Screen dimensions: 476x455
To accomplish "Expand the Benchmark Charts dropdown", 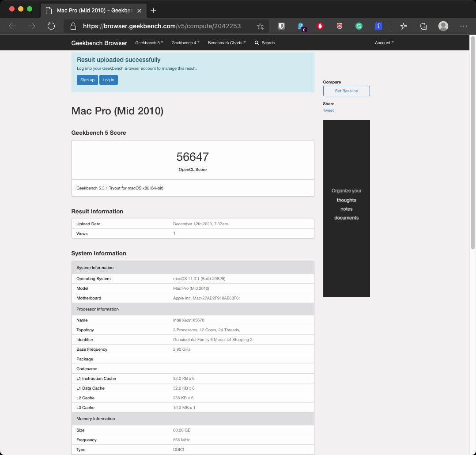I will [x=227, y=43].
